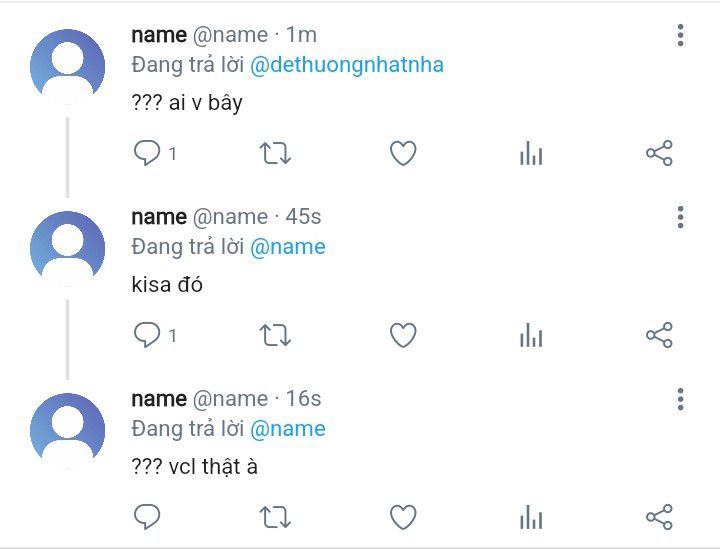Share the "kisa đó" tweet
Screen dimensions: 720x549
[x=659, y=335]
